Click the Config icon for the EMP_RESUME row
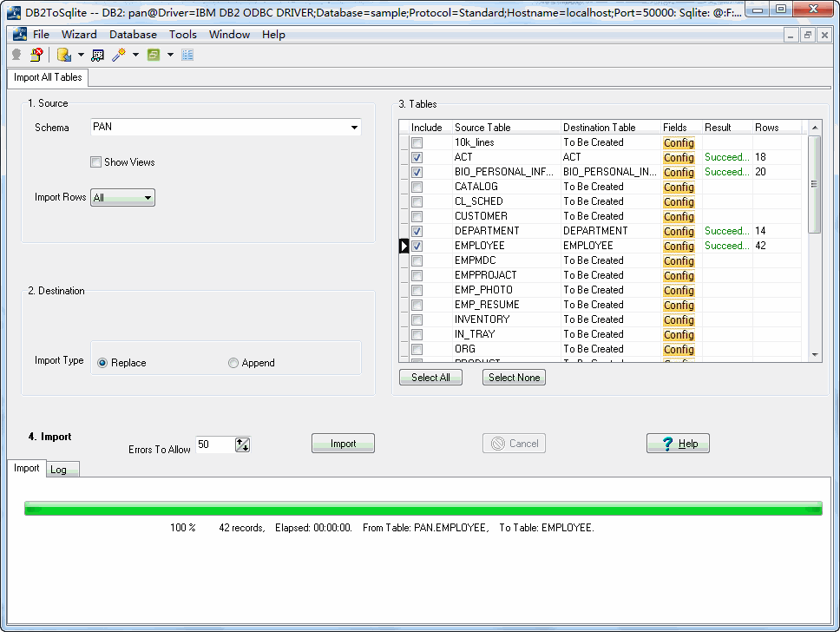 tap(679, 305)
